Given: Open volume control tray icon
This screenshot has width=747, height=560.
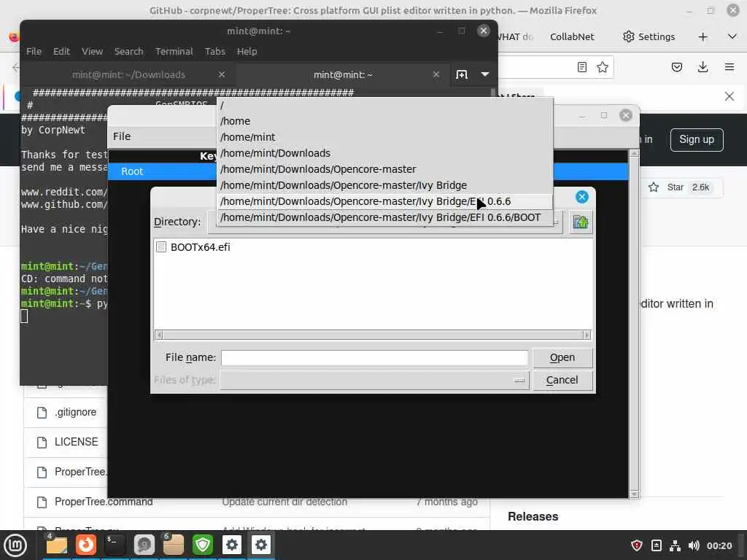Looking at the screenshot, I should (694, 545).
